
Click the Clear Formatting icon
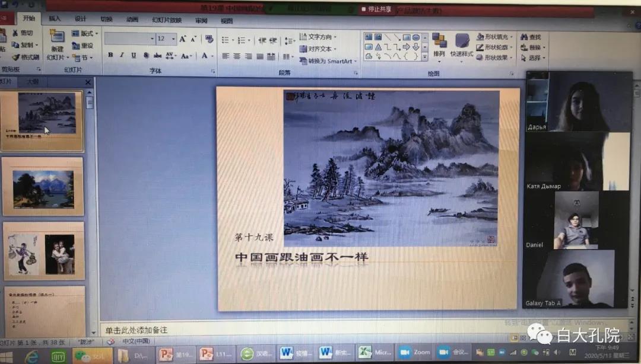point(210,39)
